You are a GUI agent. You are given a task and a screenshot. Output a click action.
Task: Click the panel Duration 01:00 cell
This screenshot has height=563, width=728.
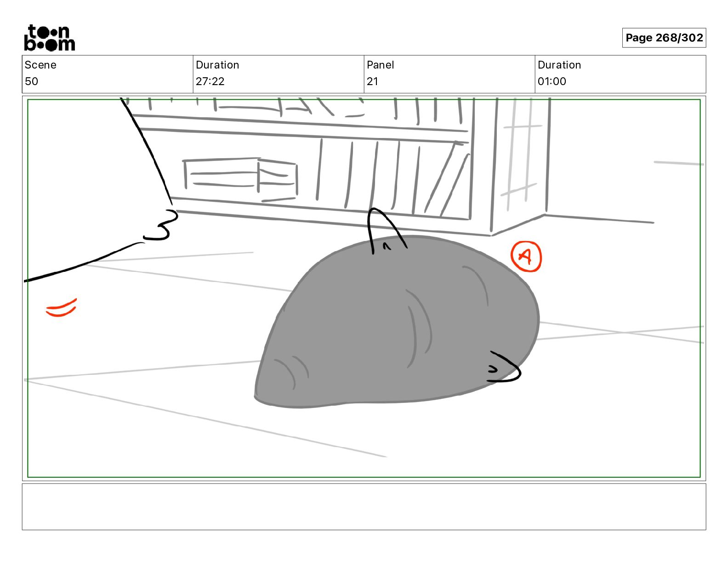click(x=620, y=74)
